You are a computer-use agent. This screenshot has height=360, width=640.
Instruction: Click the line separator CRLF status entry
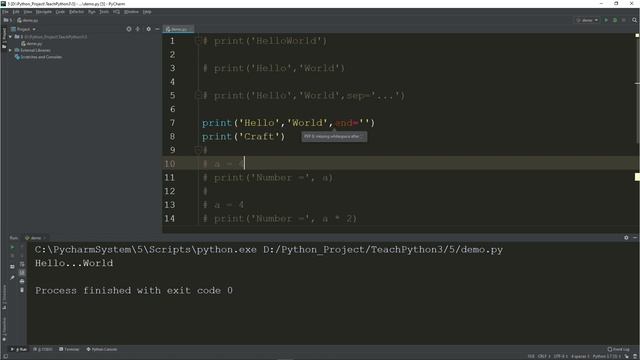544,356
